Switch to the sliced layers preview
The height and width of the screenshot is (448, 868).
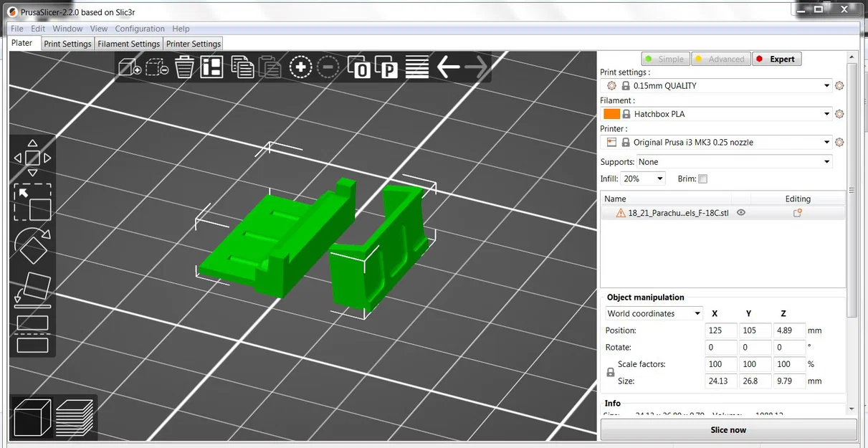75,418
